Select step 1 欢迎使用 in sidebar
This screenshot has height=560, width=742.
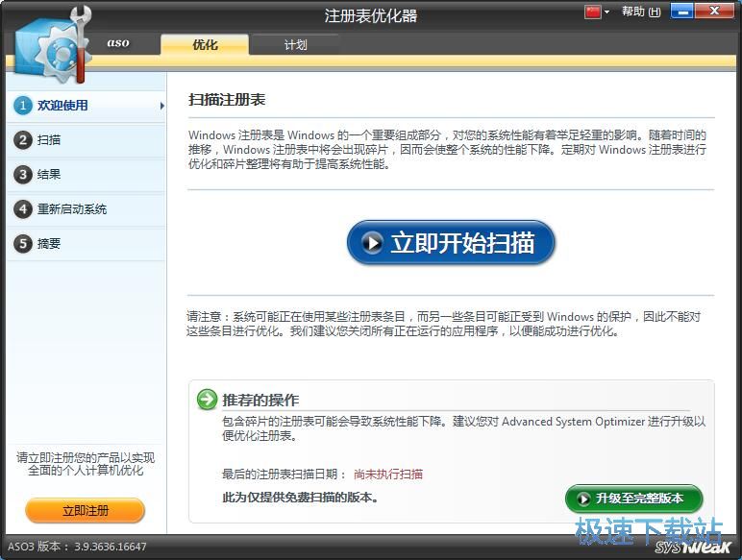[87, 106]
